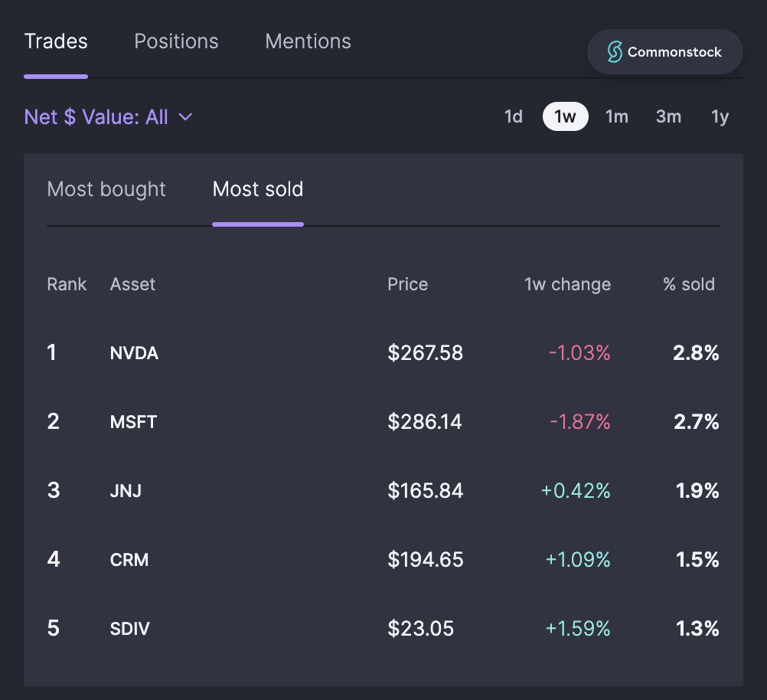This screenshot has width=767, height=700.
Task: Select the 1d time range
Action: point(514,116)
